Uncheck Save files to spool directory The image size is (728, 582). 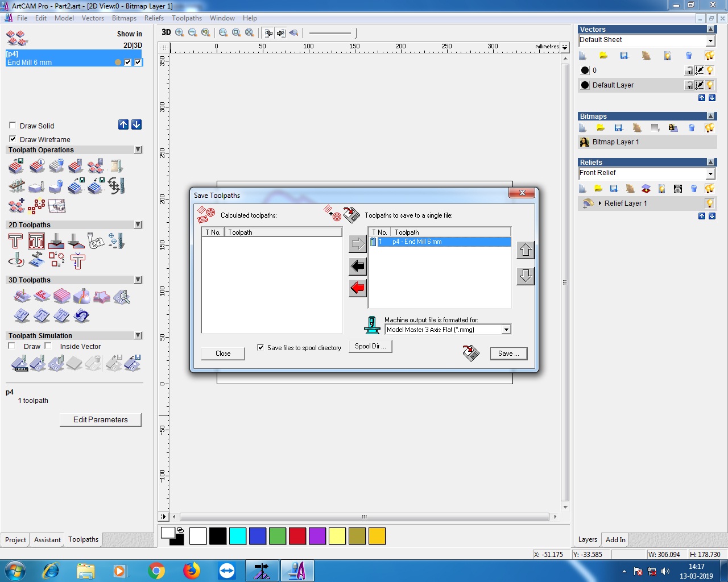click(x=260, y=347)
